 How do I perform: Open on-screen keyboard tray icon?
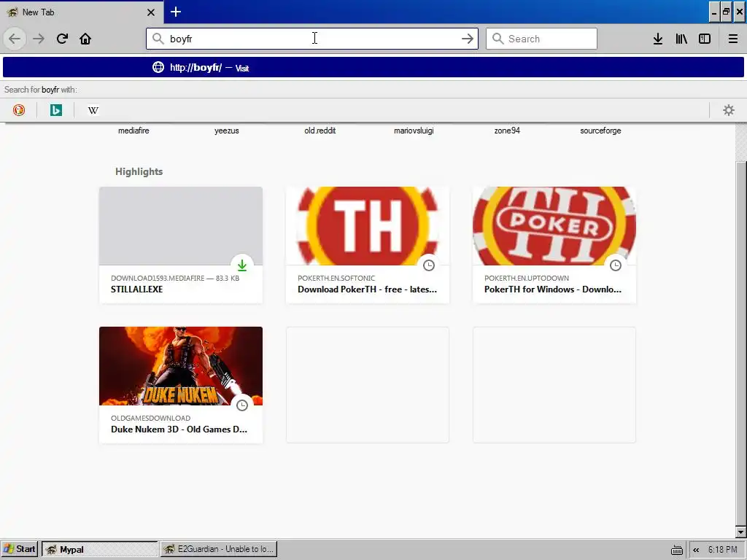[676, 550]
